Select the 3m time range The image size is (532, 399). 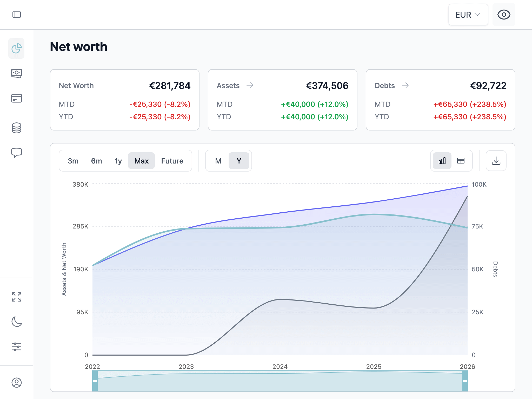(73, 161)
